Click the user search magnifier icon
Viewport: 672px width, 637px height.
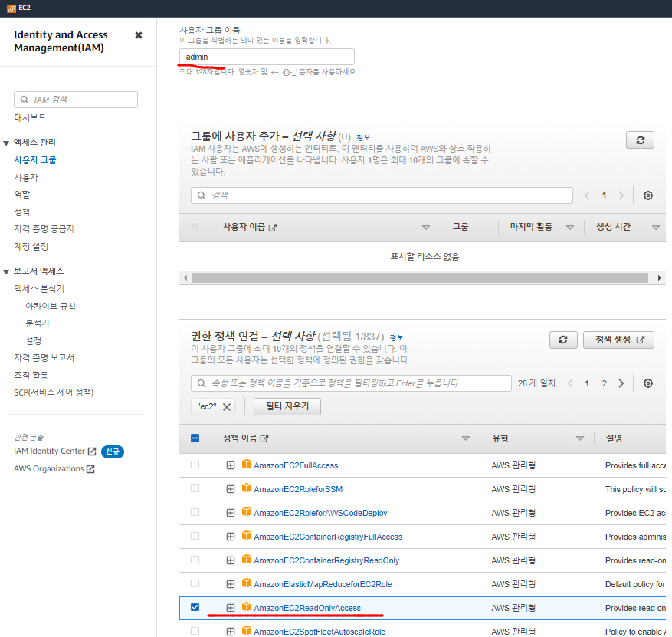(x=202, y=195)
